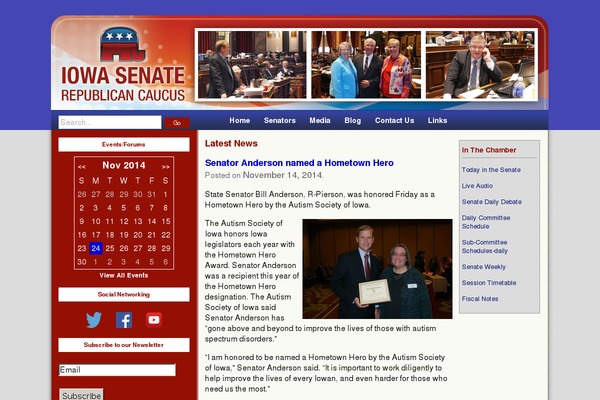600x400 pixels.
Task: Click the View All Events link
Action: [x=124, y=275]
